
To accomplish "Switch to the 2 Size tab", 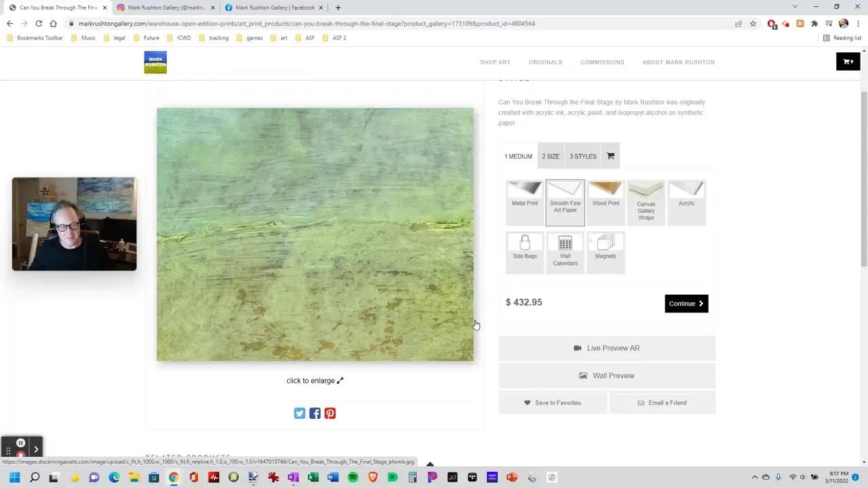I will (551, 156).
